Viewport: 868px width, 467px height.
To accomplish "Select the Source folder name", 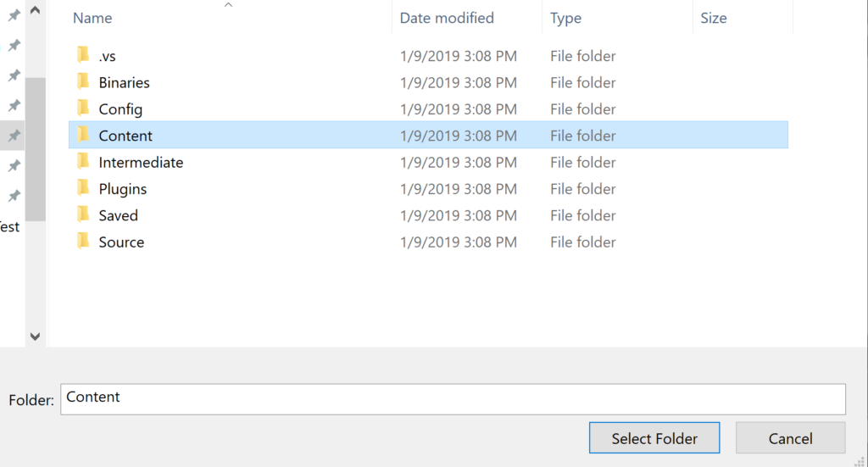I will click(121, 242).
